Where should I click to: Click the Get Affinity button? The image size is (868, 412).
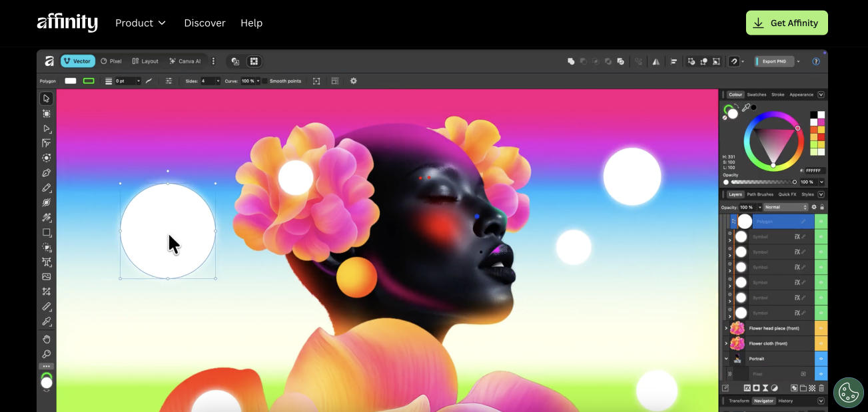[x=787, y=23]
